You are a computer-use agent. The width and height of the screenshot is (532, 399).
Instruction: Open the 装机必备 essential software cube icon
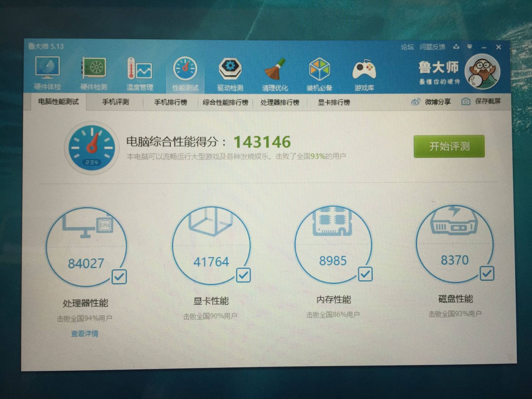coord(319,75)
